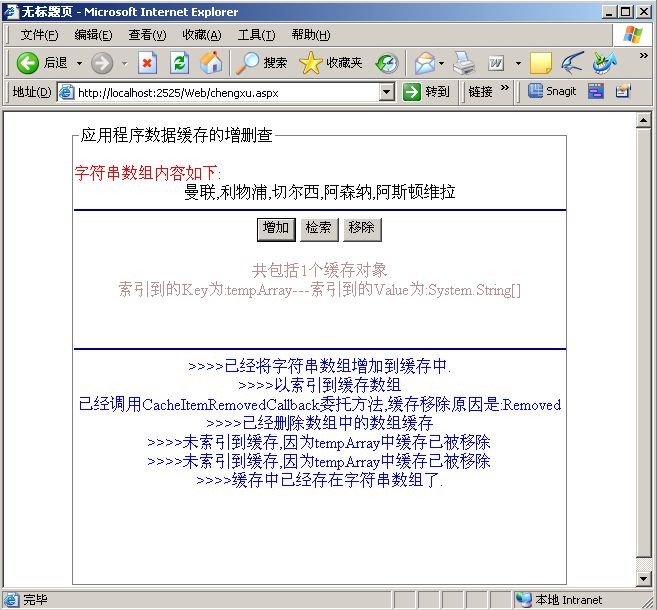Click the address URL input field
The width and height of the screenshot is (657, 610).
(226, 92)
